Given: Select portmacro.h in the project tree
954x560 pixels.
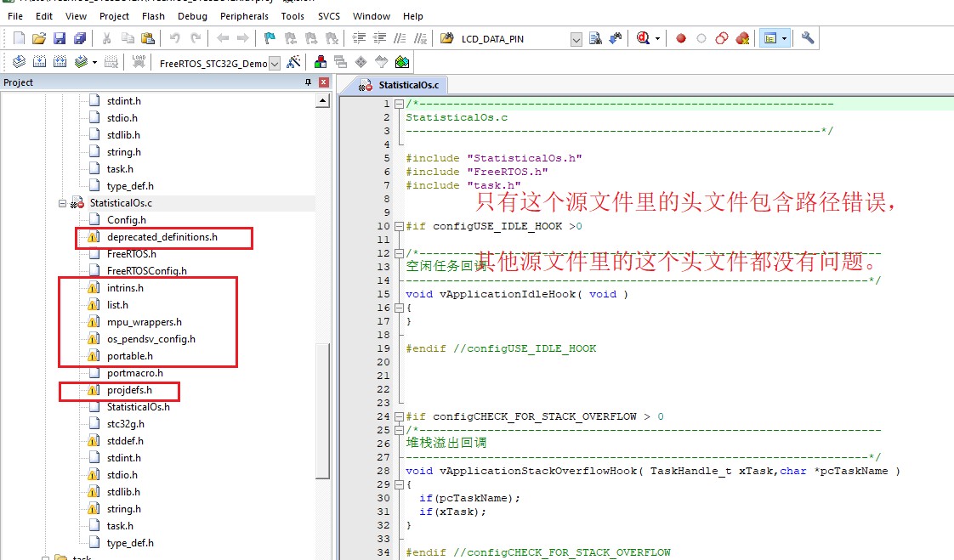Looking at the screenshot, I should point(134,373).
